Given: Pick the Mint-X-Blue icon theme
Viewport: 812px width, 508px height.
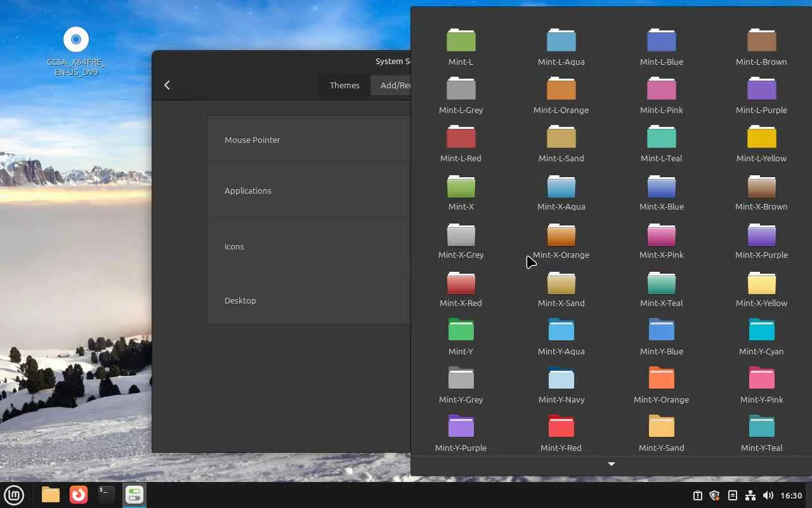Looking at the screenshot, I should point(661,192).
